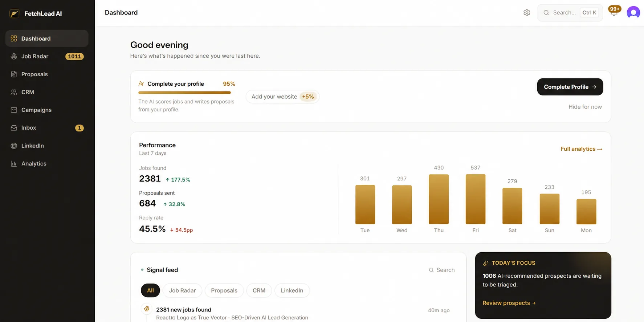Open the user avatar menu
Viewport: 644px width, 322px height.
click(633, 13)
